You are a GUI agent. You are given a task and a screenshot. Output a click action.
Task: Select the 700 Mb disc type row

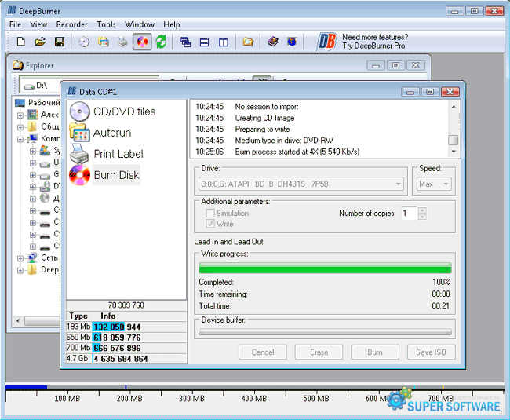[126, 348]
